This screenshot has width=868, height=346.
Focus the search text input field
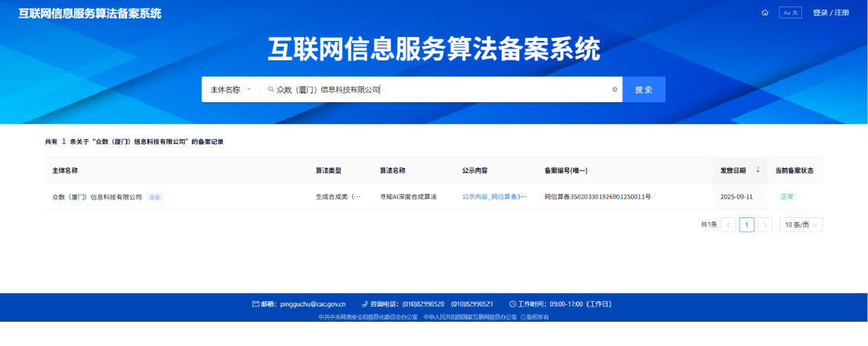click(440, 89)
